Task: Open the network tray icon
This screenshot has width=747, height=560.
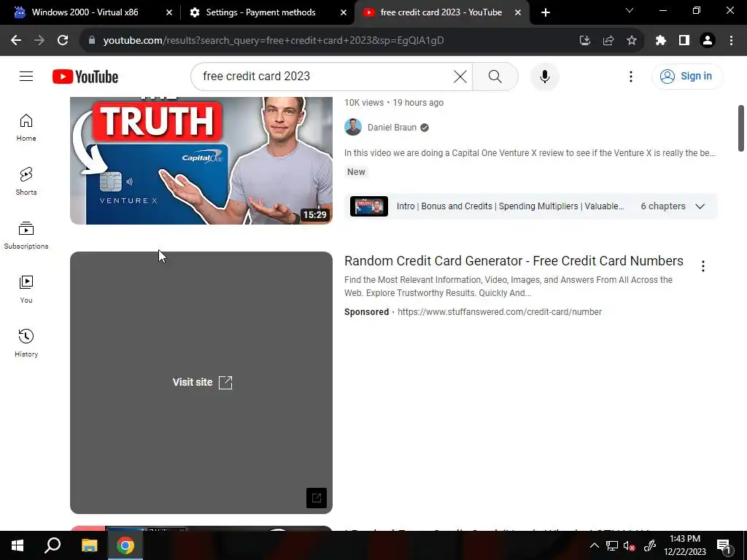Action: [x=612, y=545]
